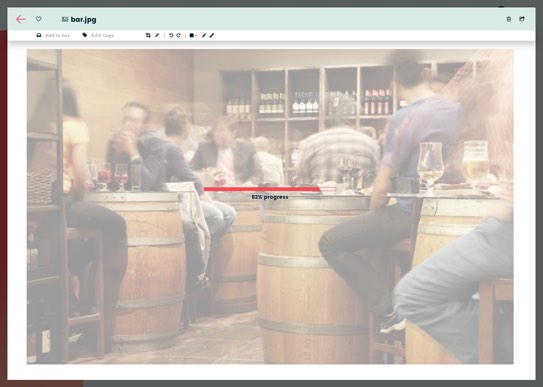Click the box icon beside Add to box

tap(39, 35)
